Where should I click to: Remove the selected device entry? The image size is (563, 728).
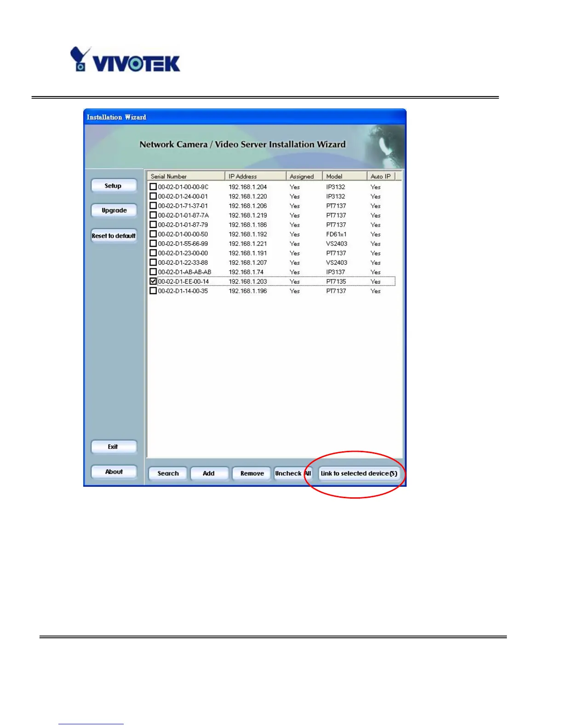coord(252,473)
